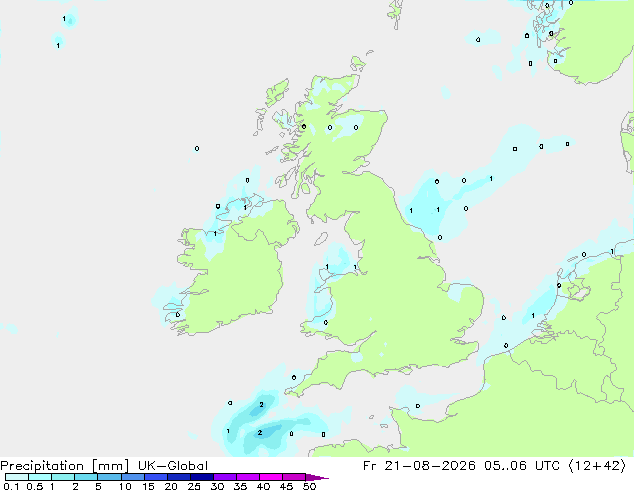Click the '25' legend scale value
The height and width of the screenshot is (490, 634).
194,486
